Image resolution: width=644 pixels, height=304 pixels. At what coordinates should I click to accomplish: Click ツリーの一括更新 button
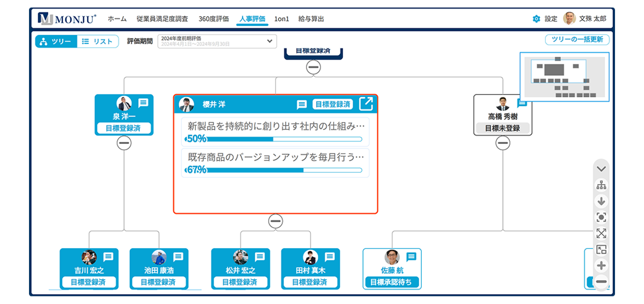tap(577, 40)
